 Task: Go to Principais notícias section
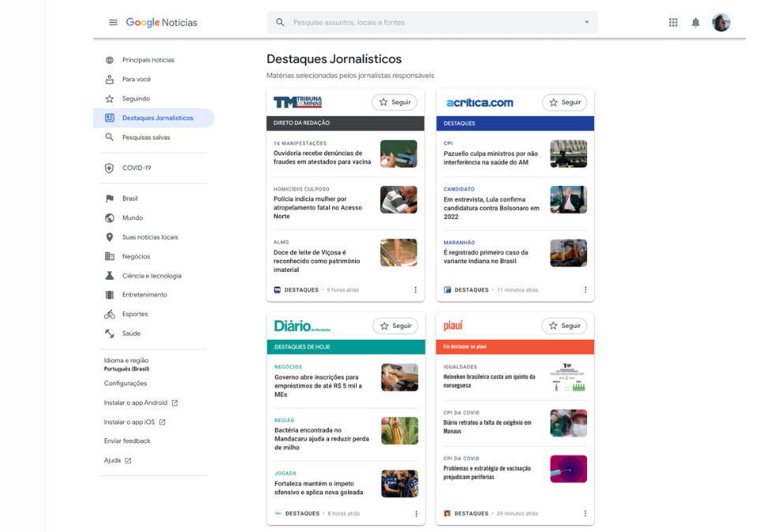click(x=148, y=60)
